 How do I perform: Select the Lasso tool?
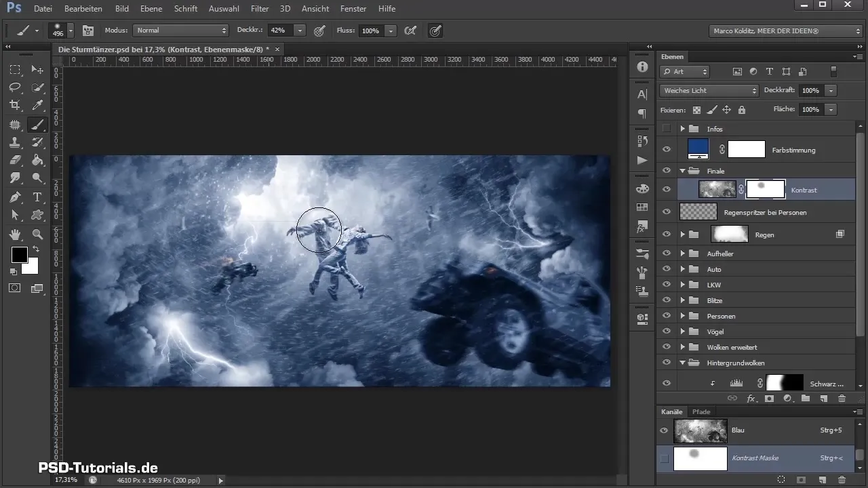point(16,87)
